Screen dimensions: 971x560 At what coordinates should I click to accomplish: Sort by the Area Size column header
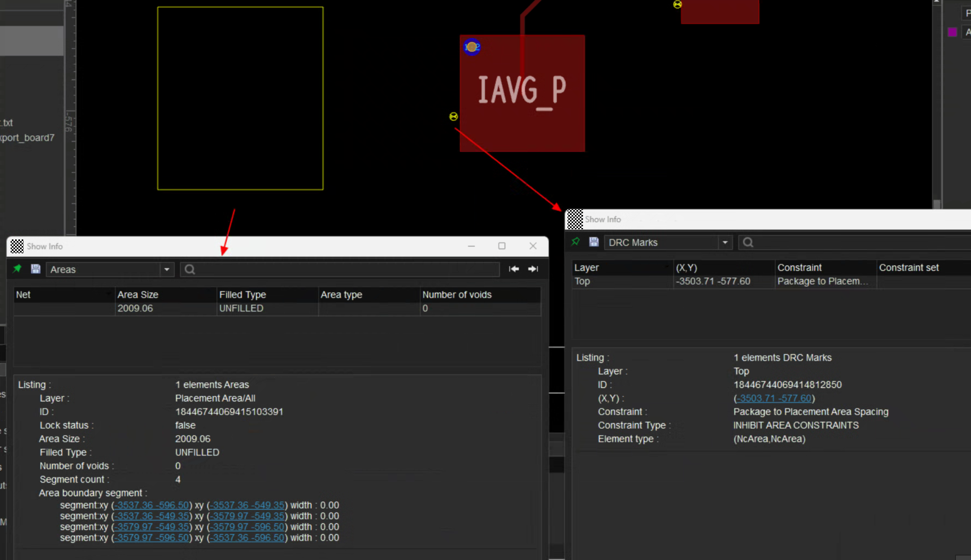tap(138, 295)
